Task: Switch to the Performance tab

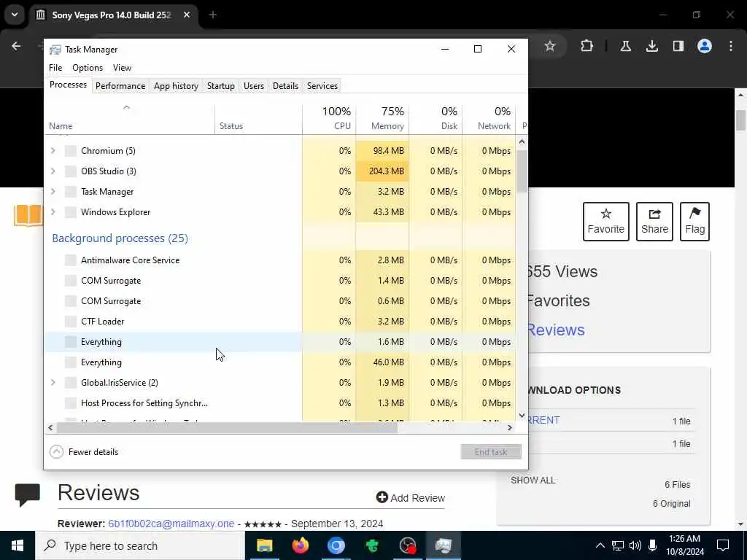Action: point(120,86)
